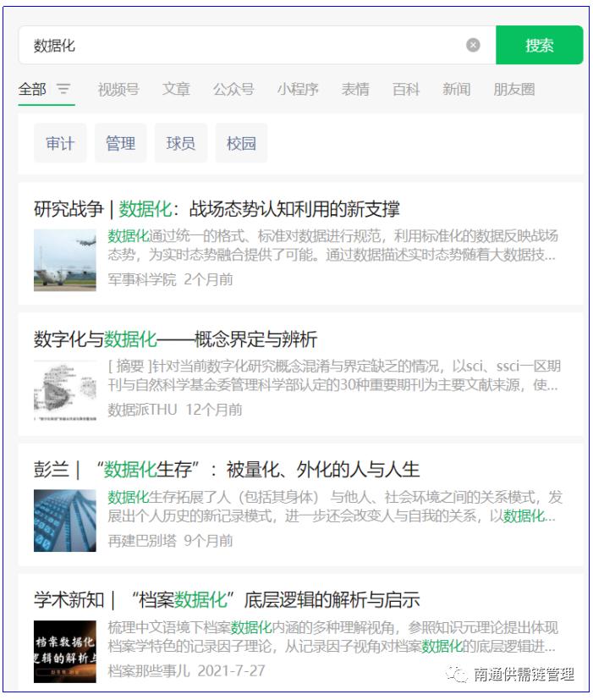Click the green 搜索 button

pyautogui.click(x=539, y=45)
